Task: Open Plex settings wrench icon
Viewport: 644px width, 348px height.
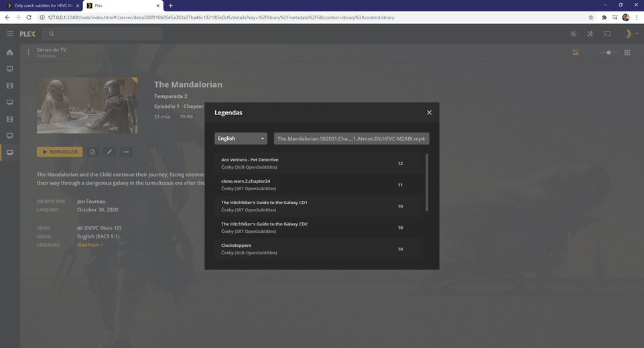Action: tap(590, 34)
